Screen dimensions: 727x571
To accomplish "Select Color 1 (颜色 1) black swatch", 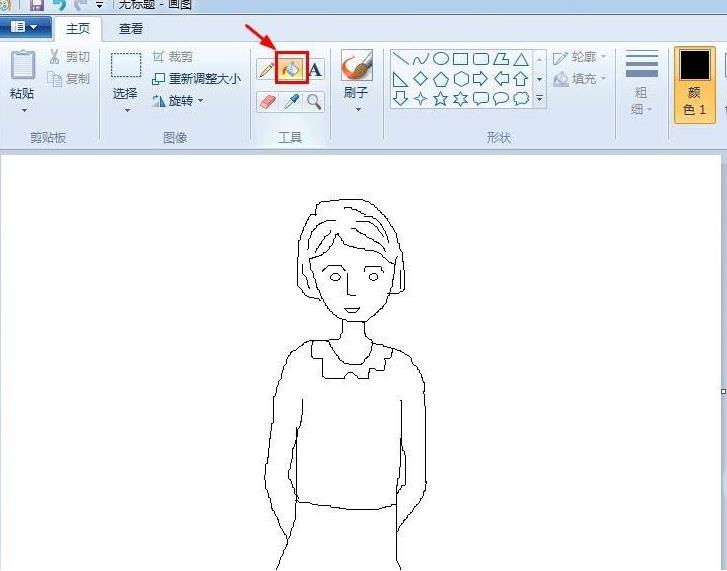I will click(x=695, y=84).
